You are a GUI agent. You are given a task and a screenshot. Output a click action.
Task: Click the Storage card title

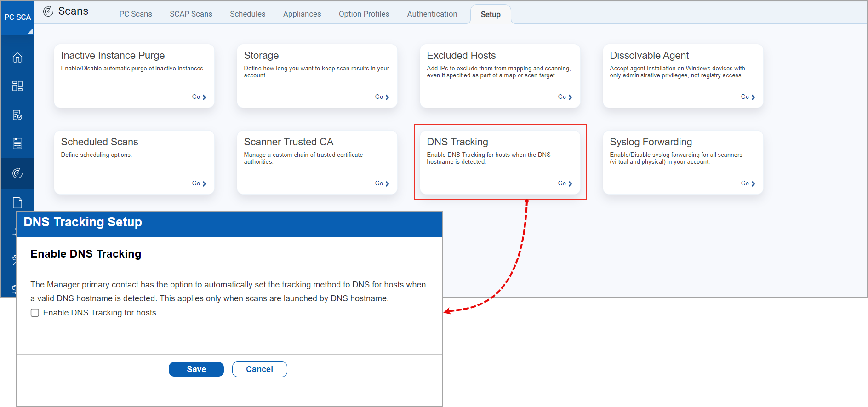point(261,55)
